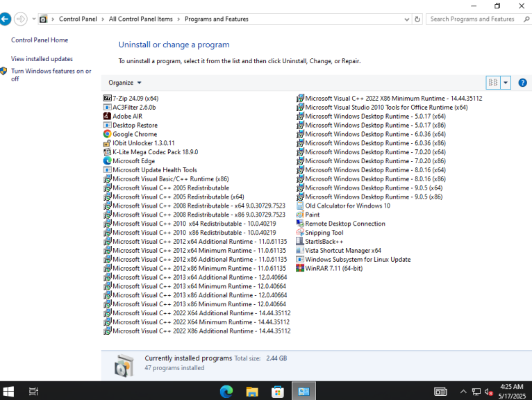This screenshot has height=400, width=532.
Task: Click the Vista Shortcut Manager x64 icon
Action: click(x=300, y=251)
